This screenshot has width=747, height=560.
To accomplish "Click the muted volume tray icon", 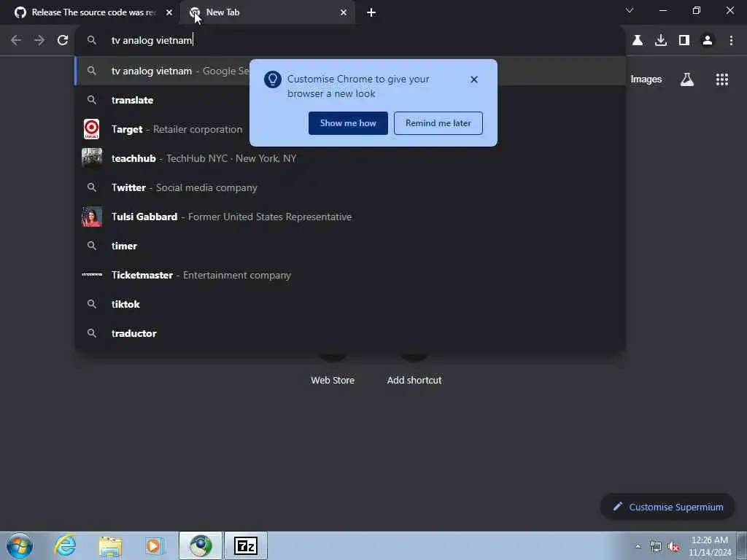I will [x=673, y=547].
